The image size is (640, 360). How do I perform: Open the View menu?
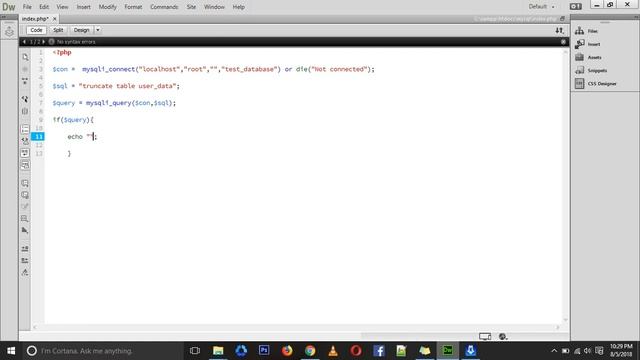(62, 7)
